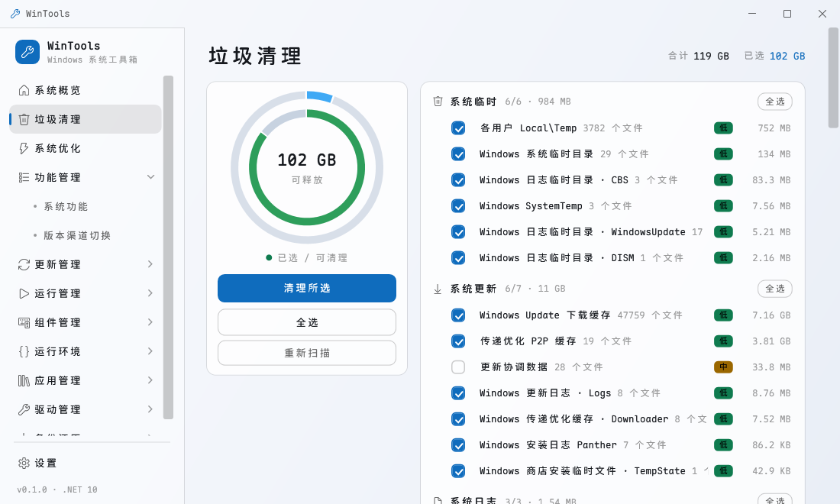Click the 系统优化 lightning icon
840x504 pixels.
(24, 148)
